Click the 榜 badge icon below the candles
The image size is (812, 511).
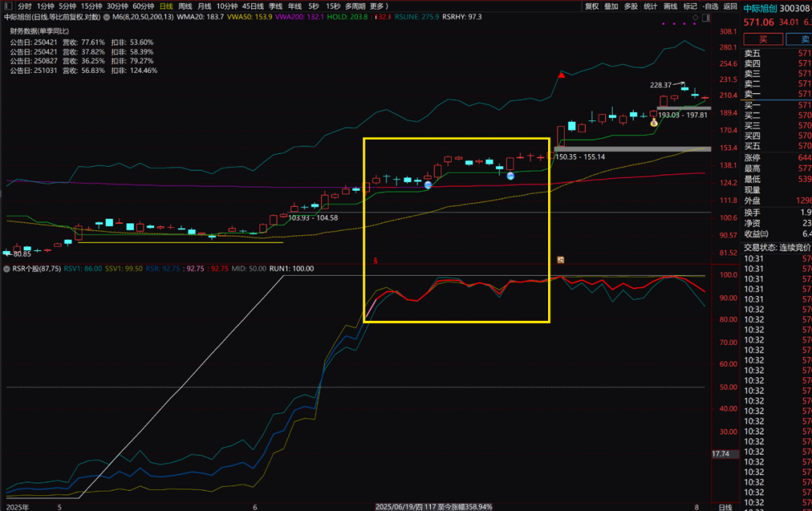coord(560,260)
